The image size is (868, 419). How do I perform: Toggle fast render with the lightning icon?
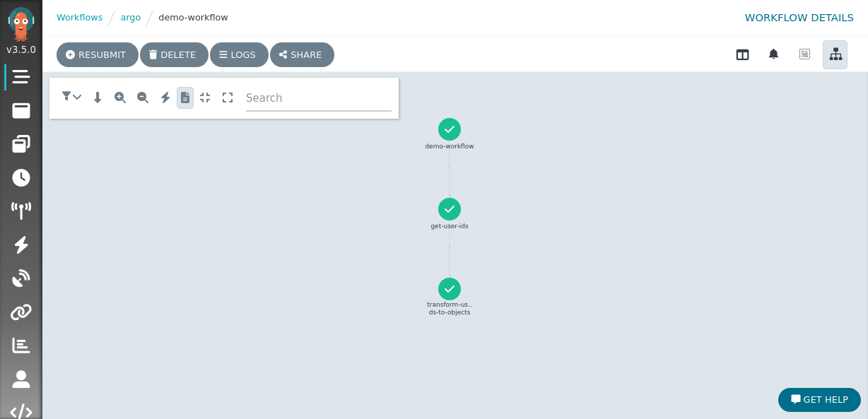(x=165, y=98)
